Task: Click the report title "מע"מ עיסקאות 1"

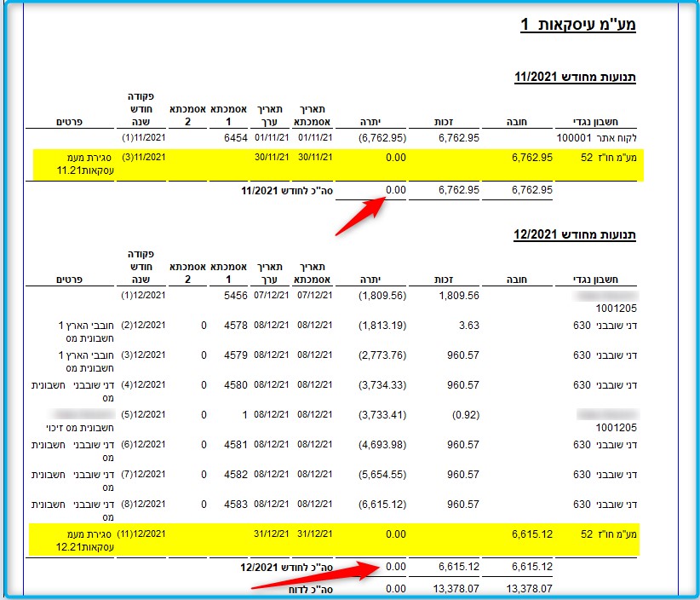Action: click(578, 25)
